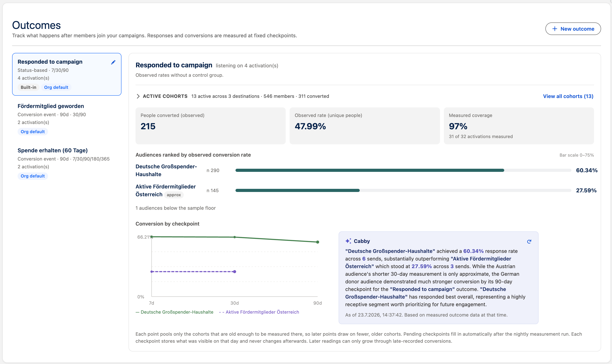The image size is (612, 364).
Task: Click the 7d axis label
Action: [152, 303]
